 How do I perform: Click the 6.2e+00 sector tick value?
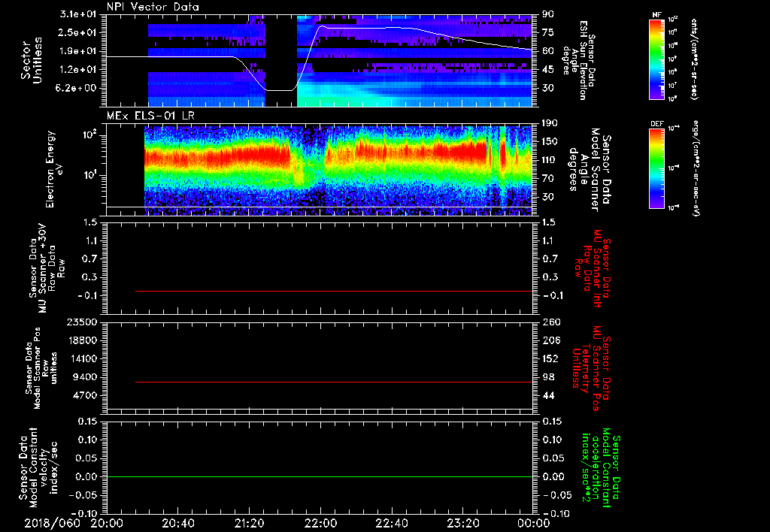click(77, 88)
